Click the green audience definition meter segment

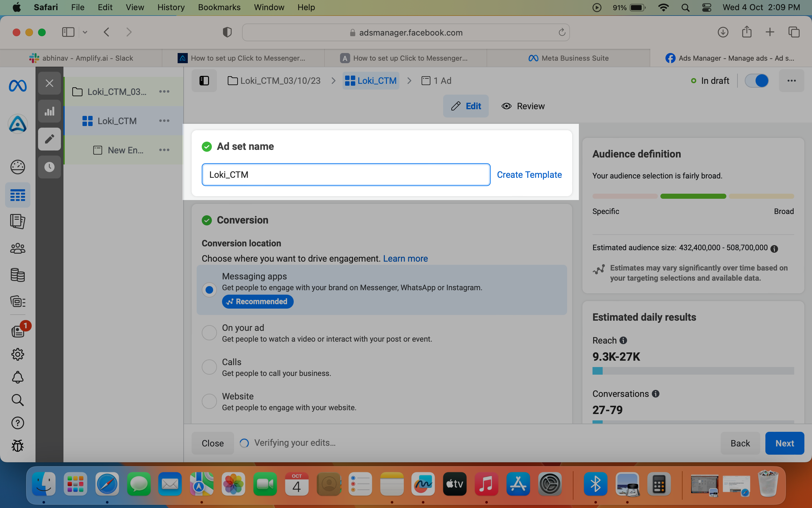pos(693,196)
